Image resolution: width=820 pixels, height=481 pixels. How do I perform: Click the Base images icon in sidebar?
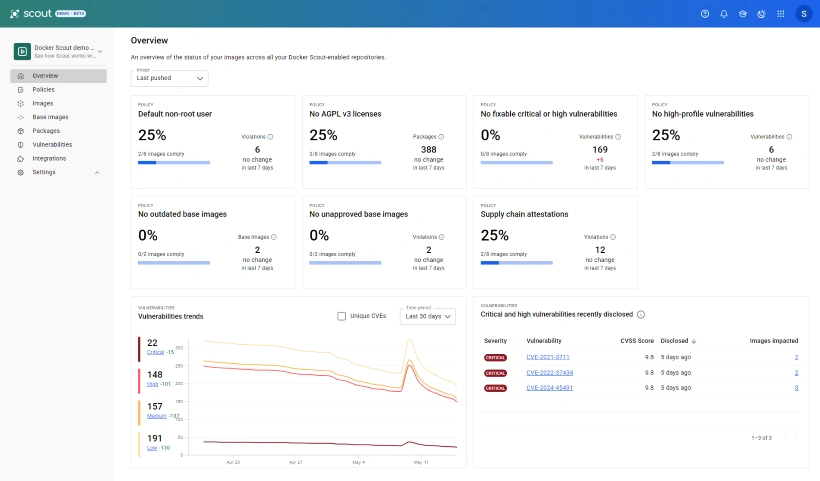coord(21,117)
